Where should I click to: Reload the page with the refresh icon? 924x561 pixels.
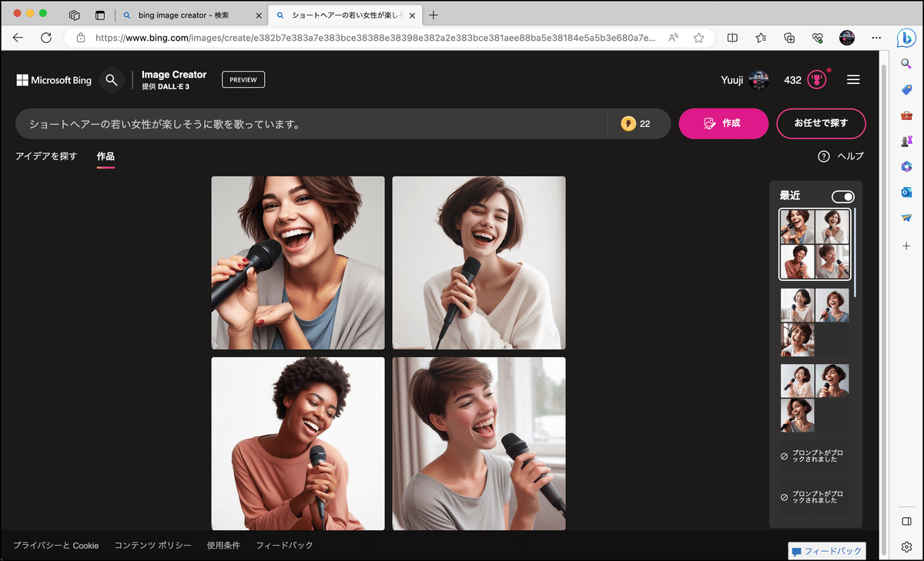pyautogui.click(x=46, y=38)
